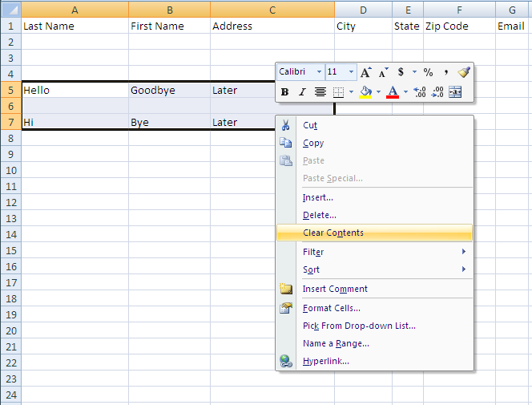Select column D header
Screen dimensions: 532x405
coord(364,10)
